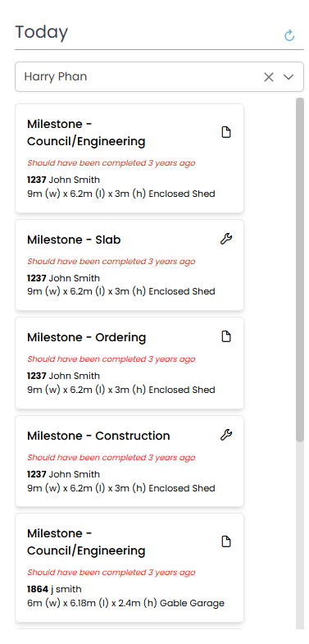
Task: Select Council/Engineering title on j smith card
Action: [x=86, y=542]
